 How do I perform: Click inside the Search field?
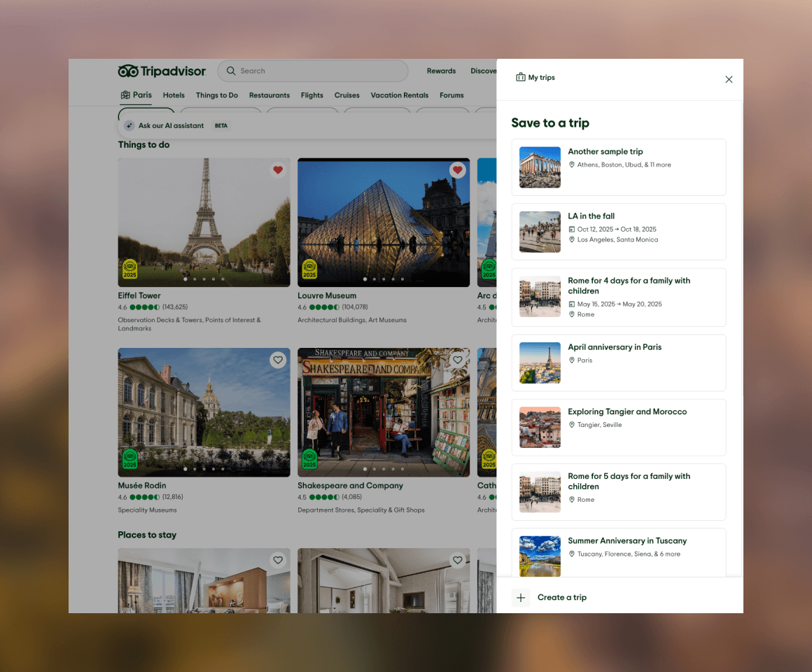click(x=313, y=71)
